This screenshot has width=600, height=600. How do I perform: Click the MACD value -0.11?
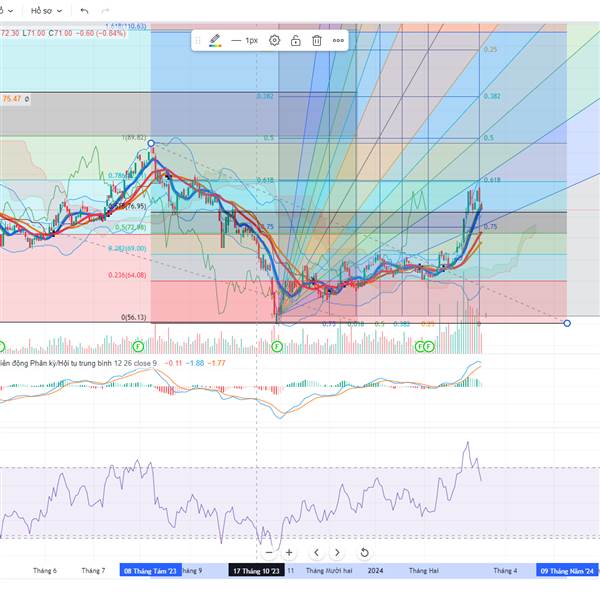173,363
